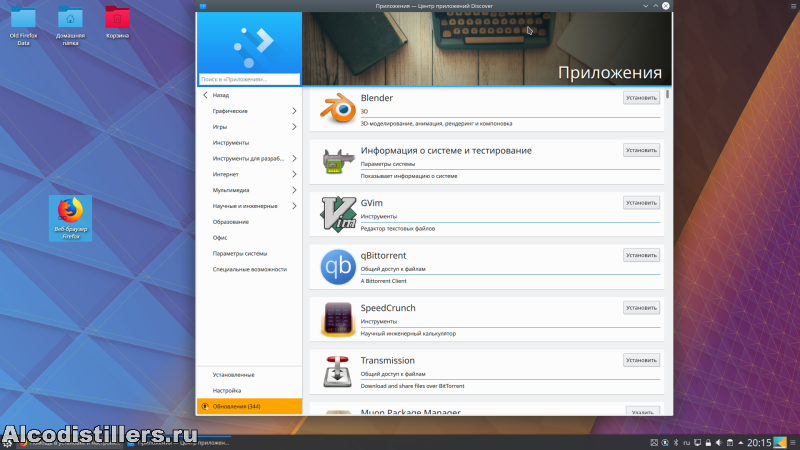Click the system information app icon

click(338, 161)
